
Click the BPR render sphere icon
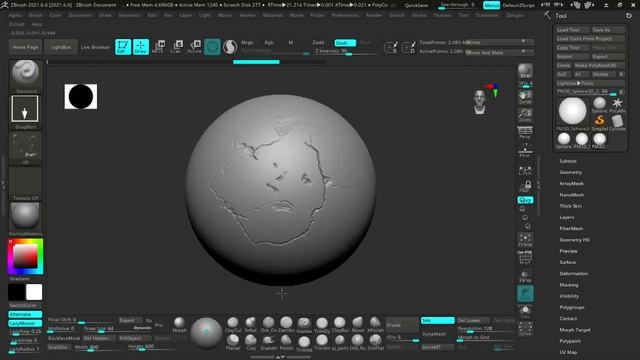click(x=525, y=71)
